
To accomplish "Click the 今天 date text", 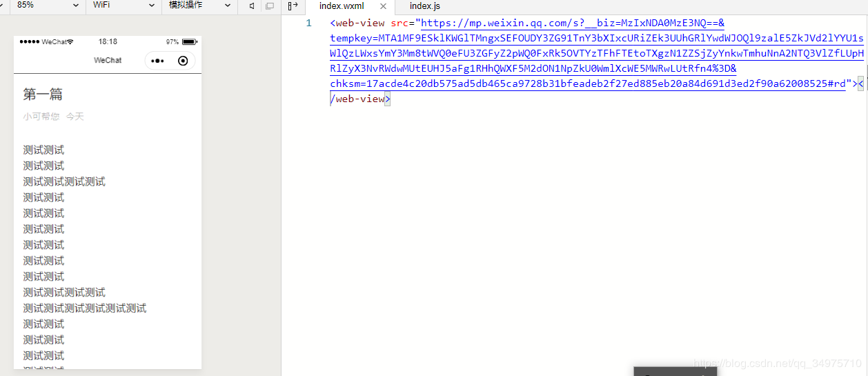I will [75, 117].
